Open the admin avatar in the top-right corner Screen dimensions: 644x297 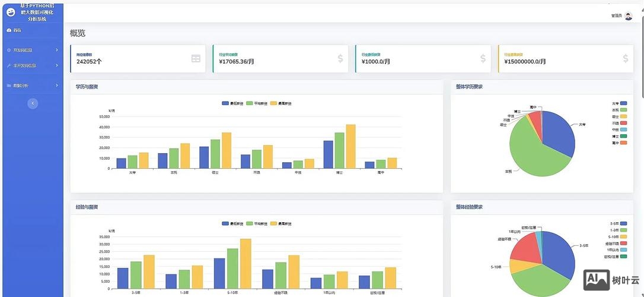[629, 16]
